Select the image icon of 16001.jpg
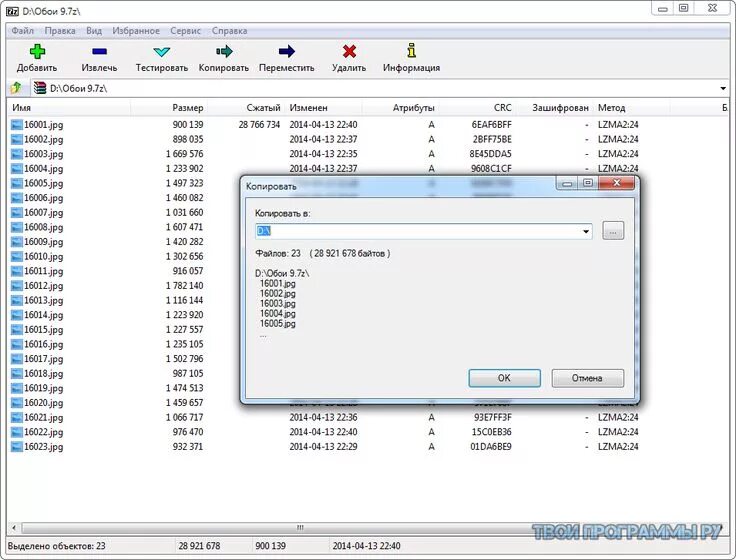The width and height of the screenshot is (736, 560). coord(17,125)
